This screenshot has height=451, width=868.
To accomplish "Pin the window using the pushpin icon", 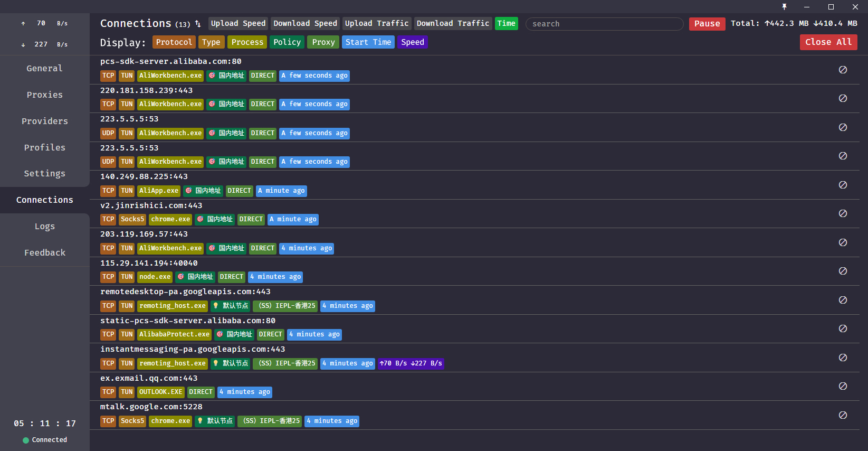I will tap(784, 7).
